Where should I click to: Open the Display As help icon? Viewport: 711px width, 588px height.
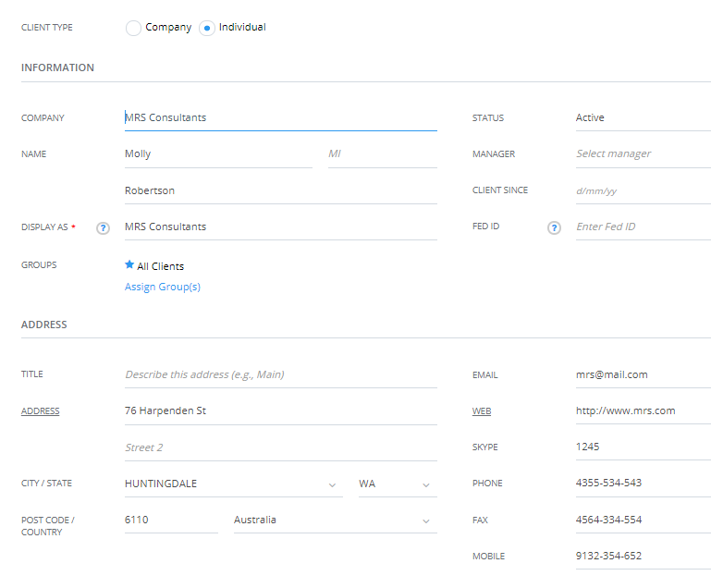point(103,228)
